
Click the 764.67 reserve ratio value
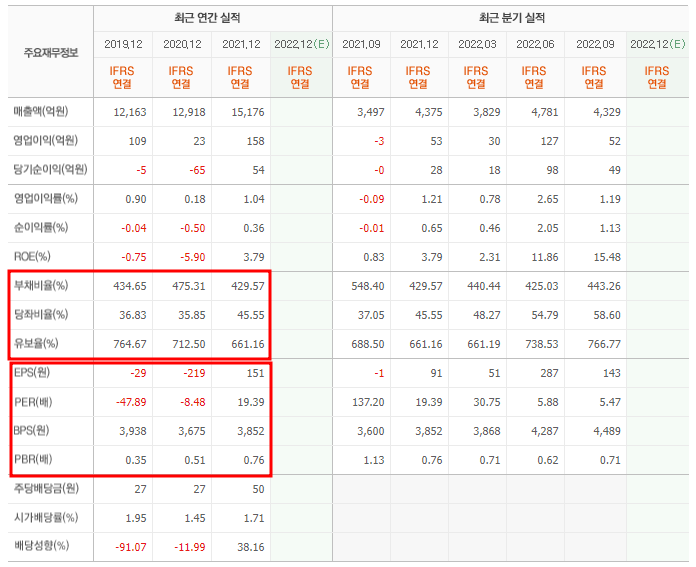click(130, 344)
